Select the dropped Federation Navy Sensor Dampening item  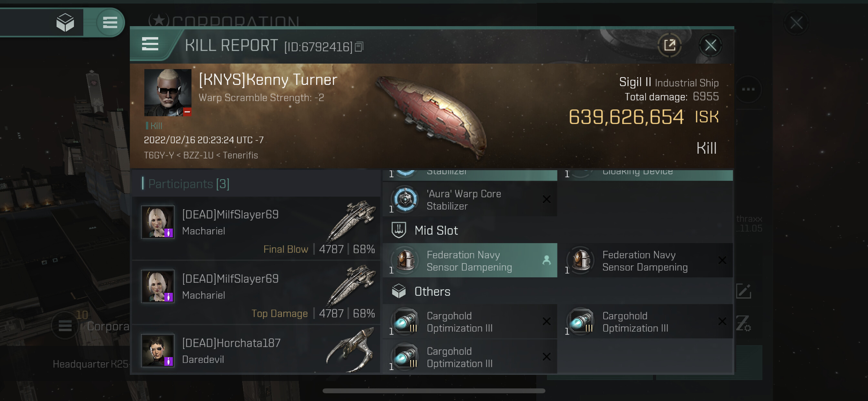coord(470,261)
